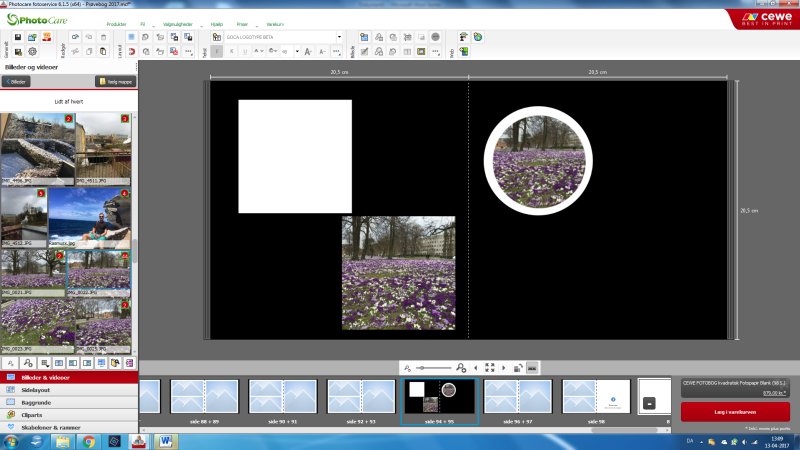Screen dimensions: 800x450
Task: Click the save project icon
Action: tap(18, 37)
